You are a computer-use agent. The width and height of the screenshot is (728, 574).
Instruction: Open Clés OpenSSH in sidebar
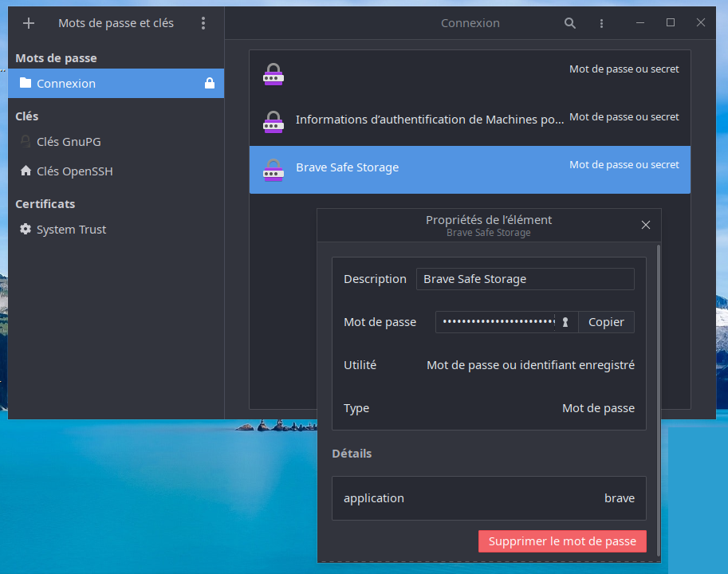[x=74, y=171]
